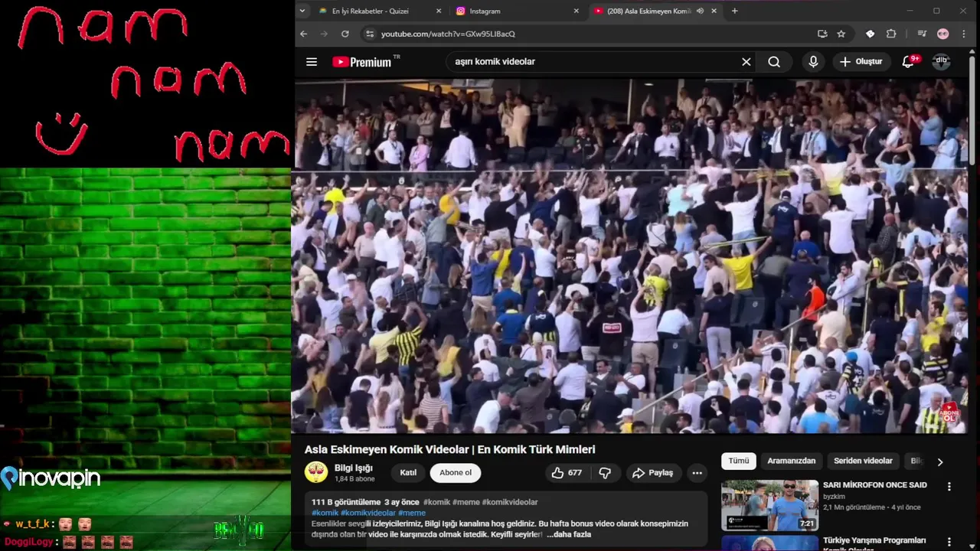Open Chrome profile avatar

(943, 34)
